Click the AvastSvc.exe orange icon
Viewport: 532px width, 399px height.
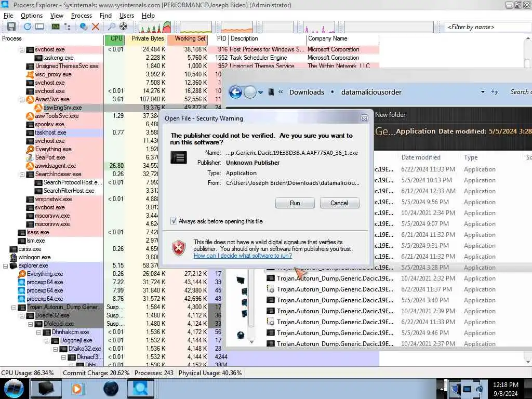[x=30, y=99]
